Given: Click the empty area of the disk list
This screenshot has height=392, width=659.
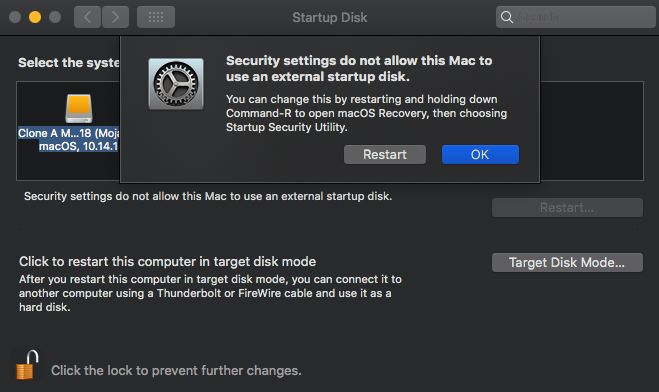Looking at the screenshot, I should click(x=592, y=131).
